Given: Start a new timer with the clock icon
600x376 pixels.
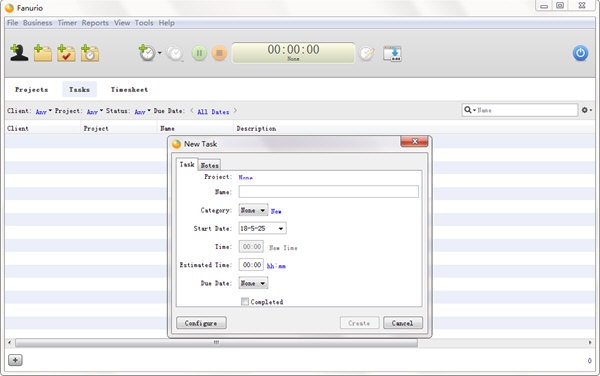Looking at the screenshot, I should click(147, 53).
